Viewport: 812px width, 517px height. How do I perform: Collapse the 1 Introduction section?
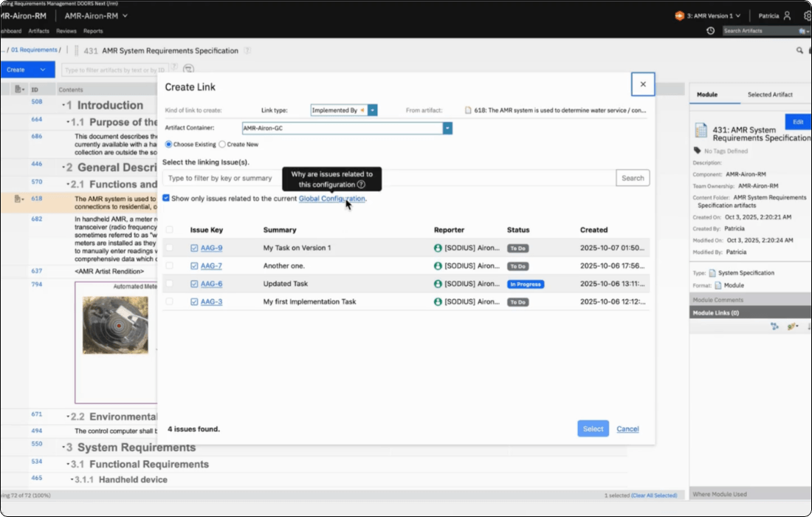pos(63,105)
